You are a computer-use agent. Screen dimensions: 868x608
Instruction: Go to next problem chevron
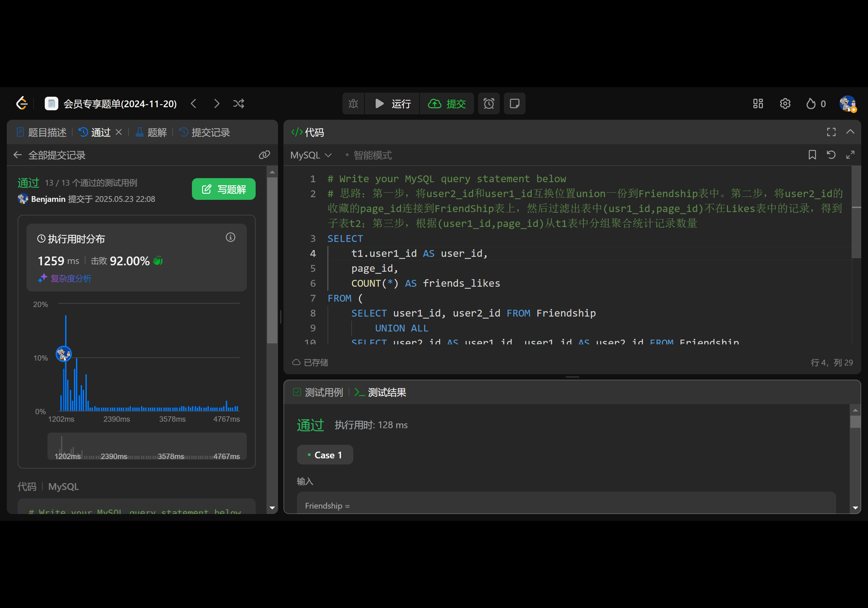217,104
